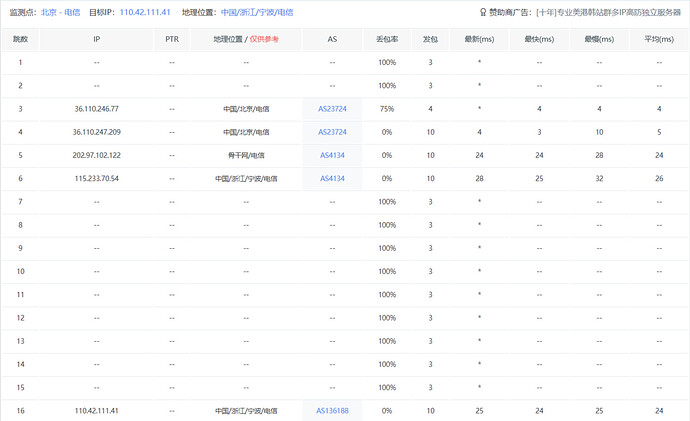Open AS4134 link for 115.233.70.54
The width and height of the screenshot is (690, 421).
(332, 179)
